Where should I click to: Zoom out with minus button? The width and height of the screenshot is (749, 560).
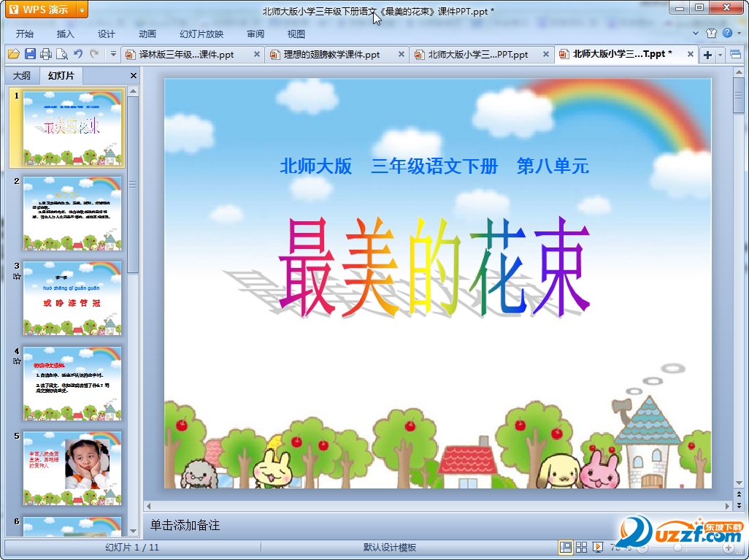[643, 548]
